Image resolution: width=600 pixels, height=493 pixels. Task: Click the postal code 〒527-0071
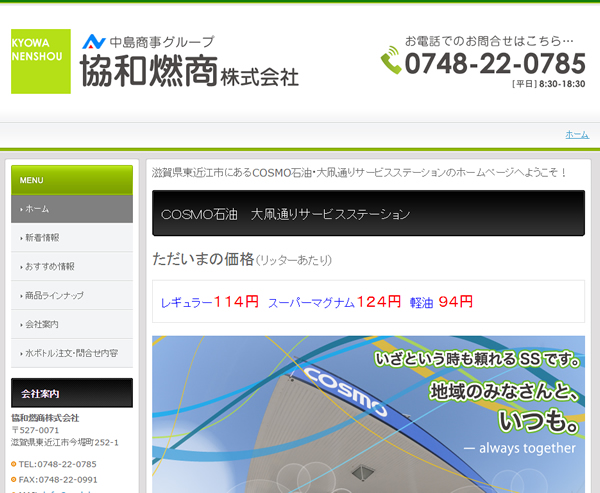click(x=35, y=430)
